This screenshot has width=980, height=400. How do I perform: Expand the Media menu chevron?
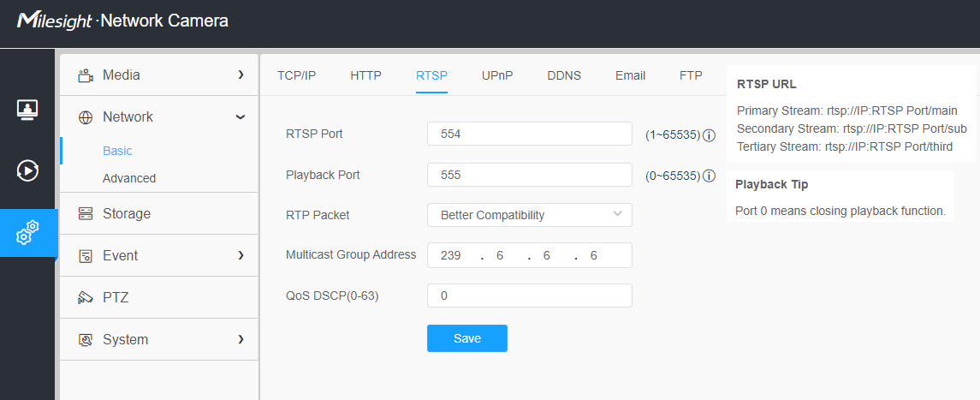(x=241, y=75)
